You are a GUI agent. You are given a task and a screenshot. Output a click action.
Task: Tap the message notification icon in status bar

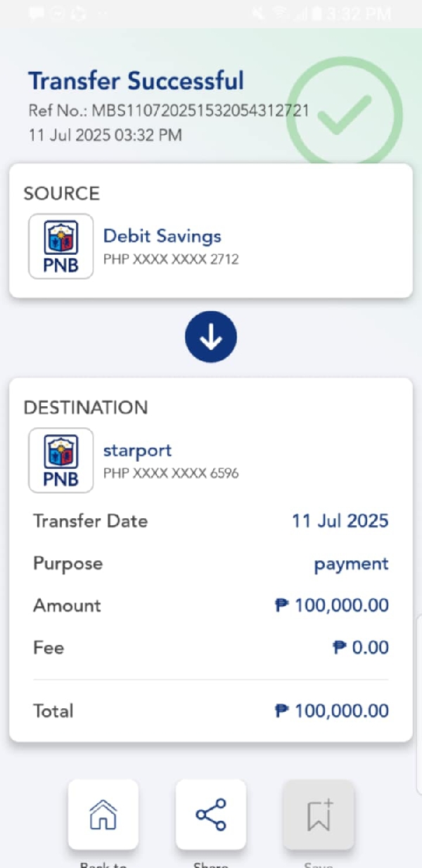click(x=37, y=14)
